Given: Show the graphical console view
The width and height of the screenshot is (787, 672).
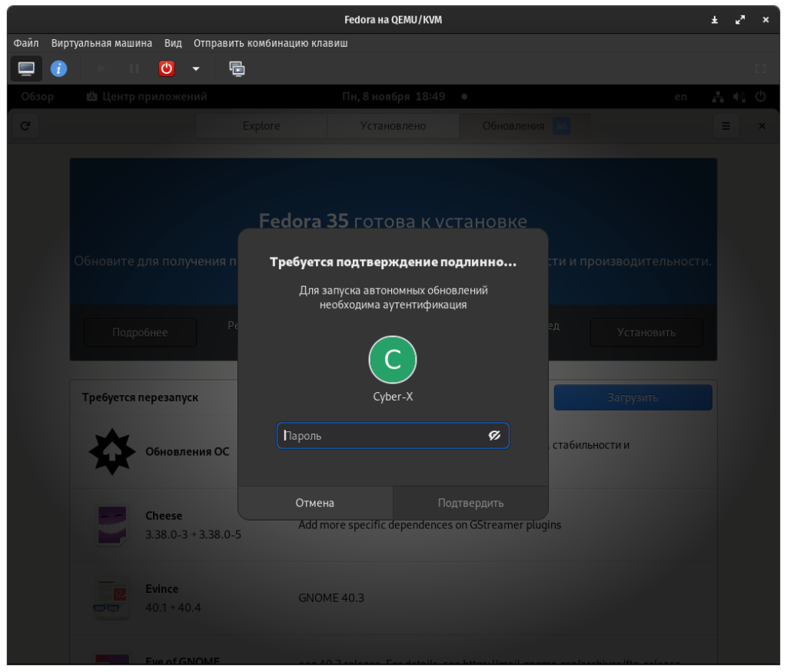Looking at the screenshot, I should pos(26,68).
